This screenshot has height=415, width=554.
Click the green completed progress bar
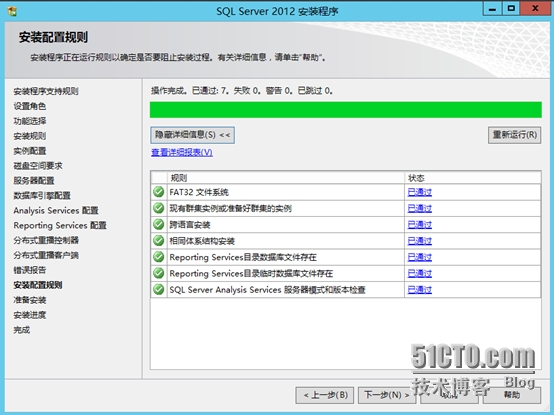[346, 110]
